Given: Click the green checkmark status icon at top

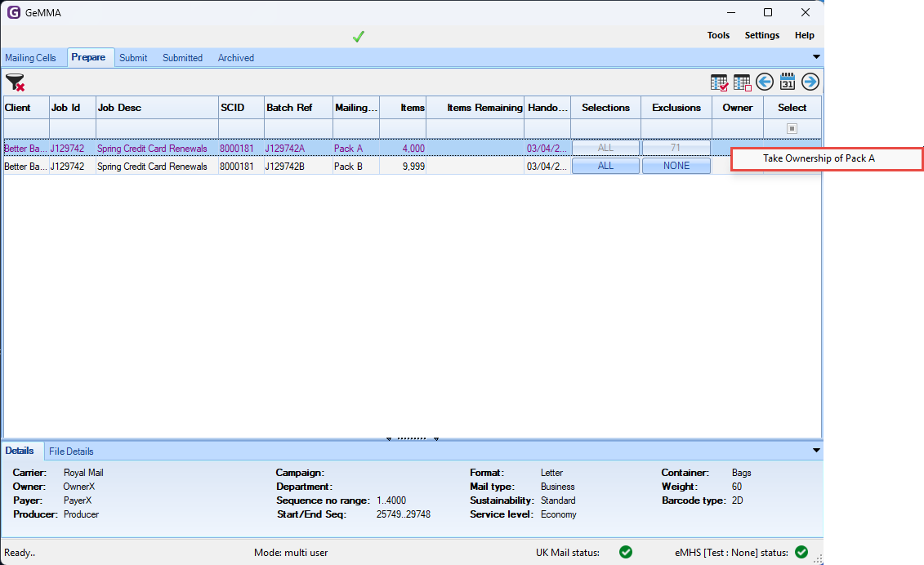Looking at the screenshot, I should (359, 37).
